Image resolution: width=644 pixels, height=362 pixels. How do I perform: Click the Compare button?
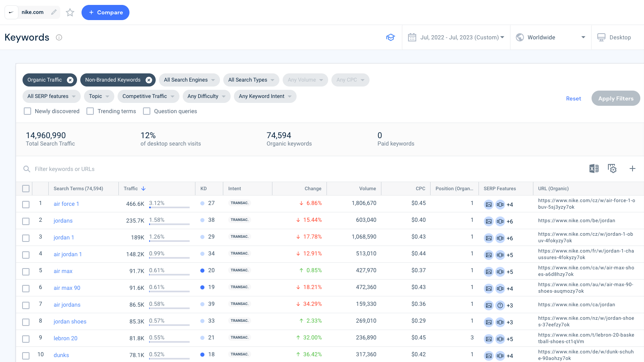click(105, 12)
